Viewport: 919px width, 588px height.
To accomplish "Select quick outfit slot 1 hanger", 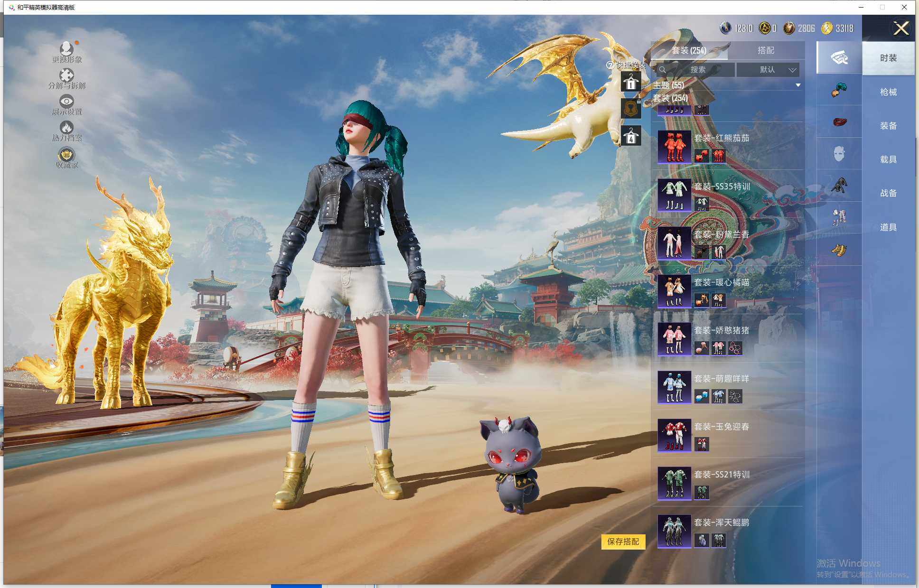I will click(x=631, y=82).
